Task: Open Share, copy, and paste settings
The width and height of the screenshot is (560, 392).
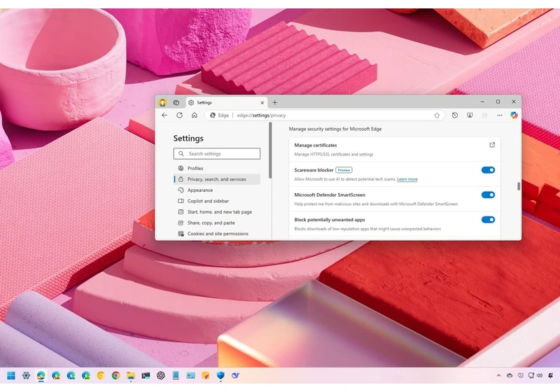Action: pos(217,223)
